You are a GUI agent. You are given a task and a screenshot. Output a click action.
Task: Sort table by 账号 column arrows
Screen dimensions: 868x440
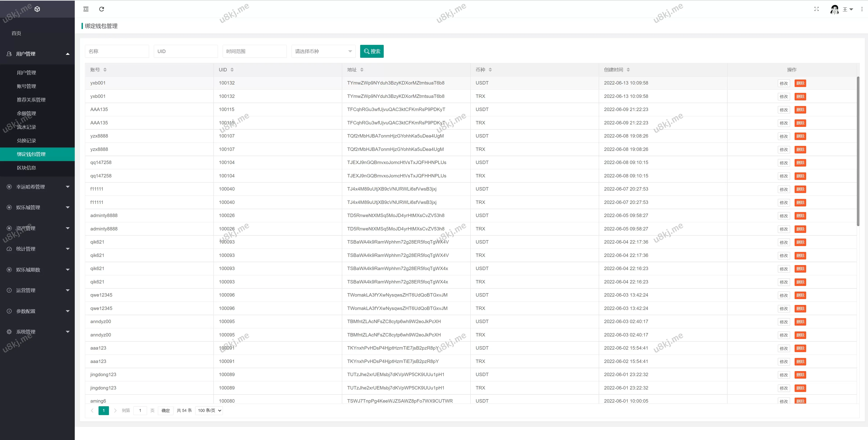[105, 70]
